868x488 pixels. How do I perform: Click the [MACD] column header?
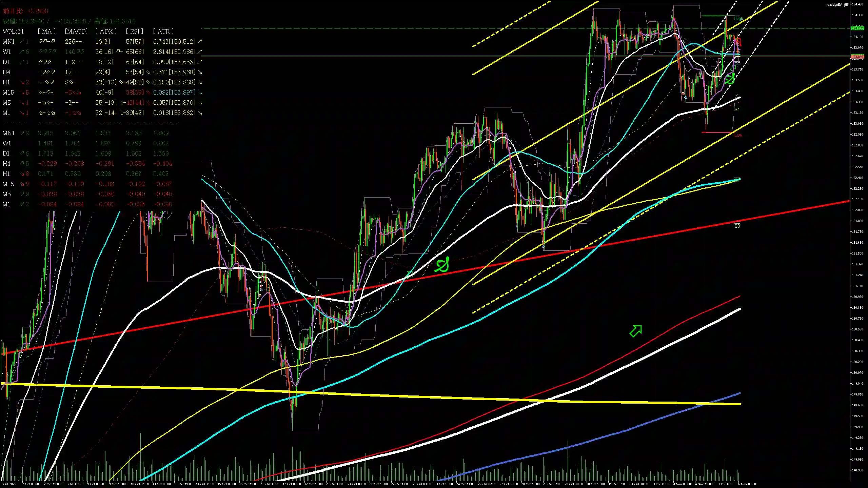pyautogui.click(x=76, y=31)
